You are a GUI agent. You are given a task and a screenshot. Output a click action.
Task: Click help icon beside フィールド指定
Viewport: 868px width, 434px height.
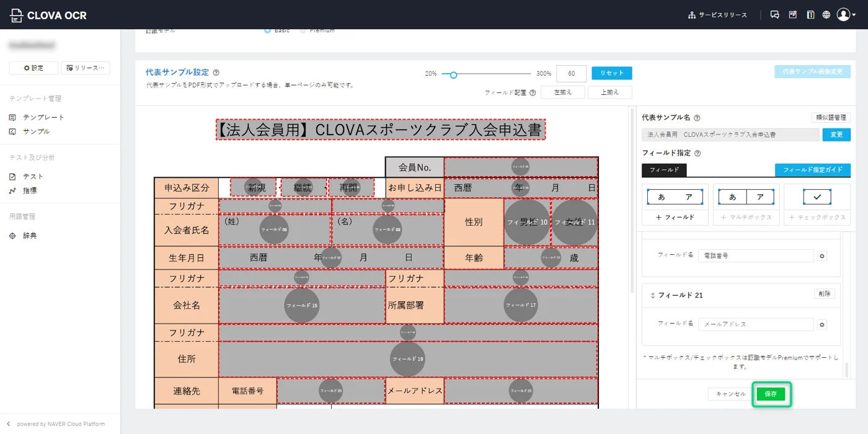[697, 153]
